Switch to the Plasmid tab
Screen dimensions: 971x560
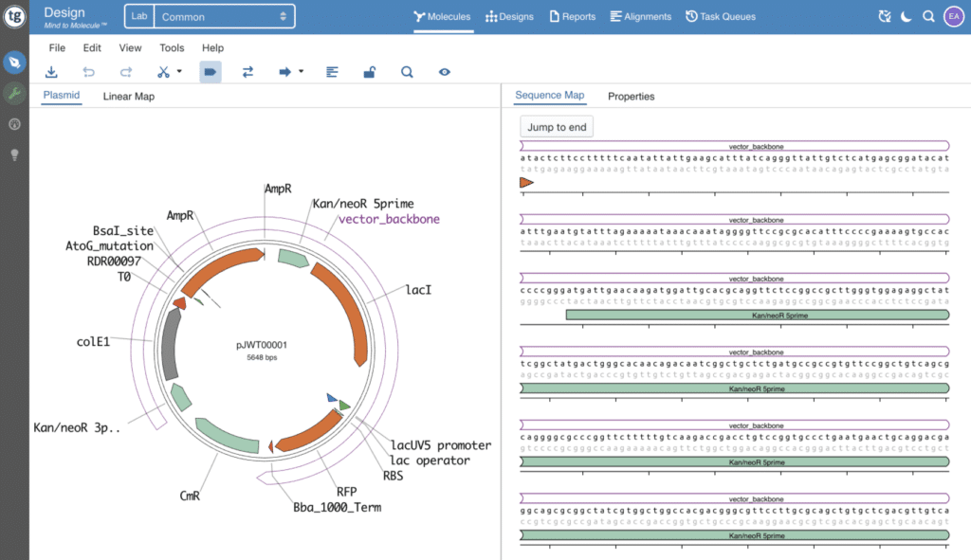coord(62,96)
